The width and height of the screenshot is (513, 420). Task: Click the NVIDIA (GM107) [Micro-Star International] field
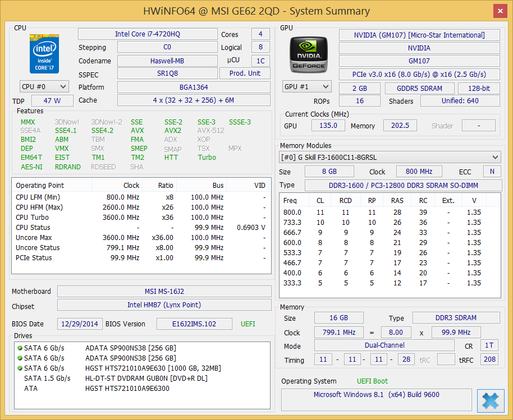click(x=419, y=35)
